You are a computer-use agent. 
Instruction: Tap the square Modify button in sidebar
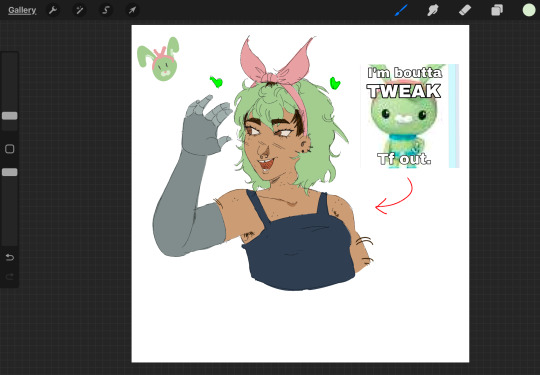pos(10,149)
